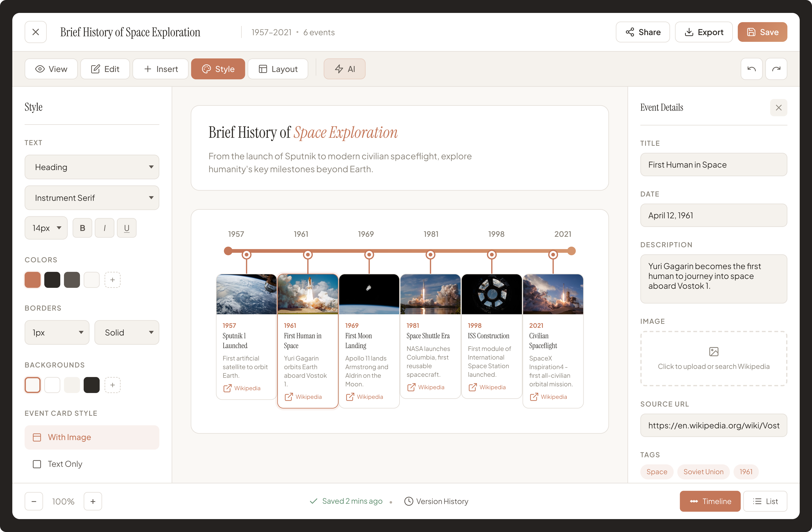
Task: Add a new background color with plus icon
Action: [113, 385]
